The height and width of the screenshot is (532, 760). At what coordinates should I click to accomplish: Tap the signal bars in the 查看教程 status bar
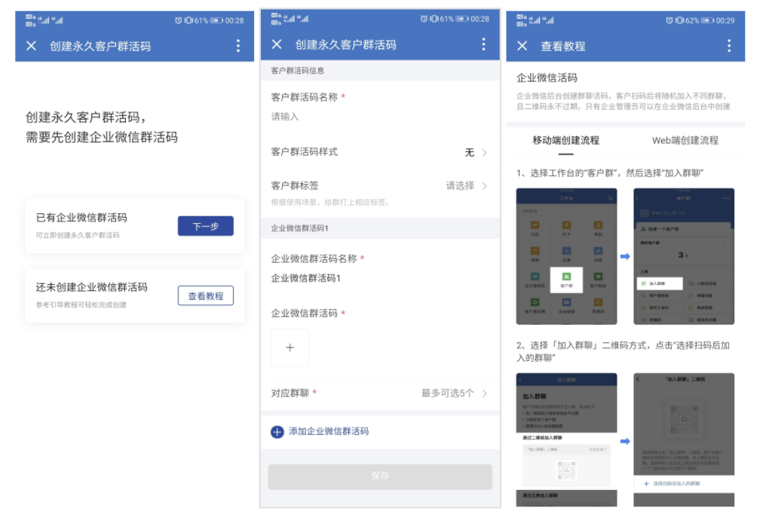542,20
